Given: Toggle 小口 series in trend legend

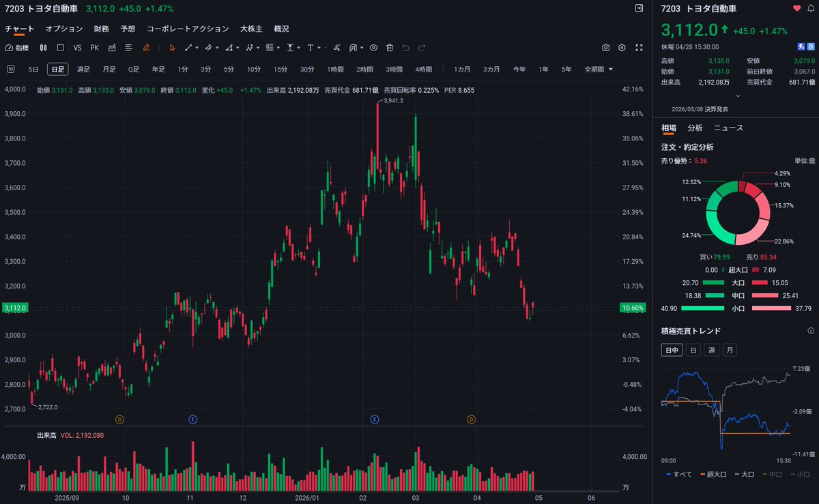Looking at the screenshot, I should pyautogui.click(x=799, y=474).
